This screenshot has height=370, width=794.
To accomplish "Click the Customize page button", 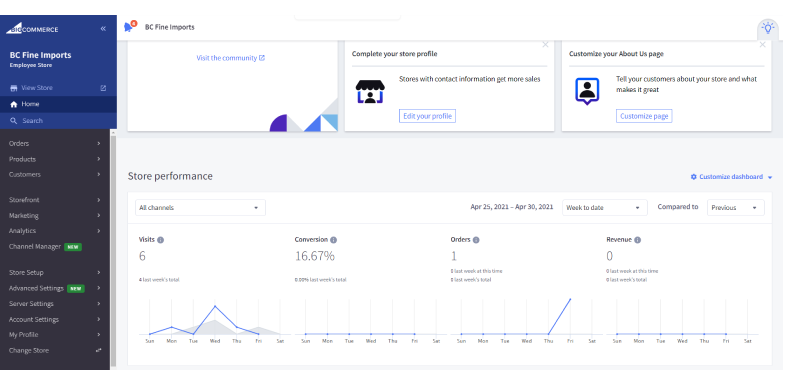I will [x=644, y=116].
